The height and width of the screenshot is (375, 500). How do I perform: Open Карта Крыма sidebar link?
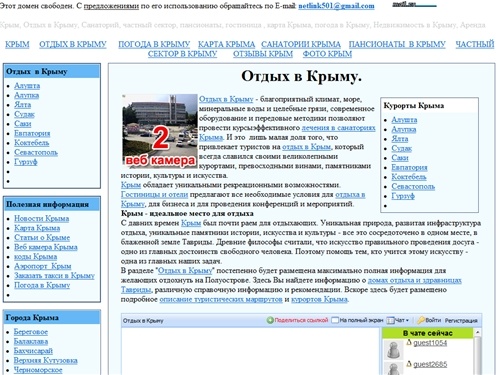(37, 228)
